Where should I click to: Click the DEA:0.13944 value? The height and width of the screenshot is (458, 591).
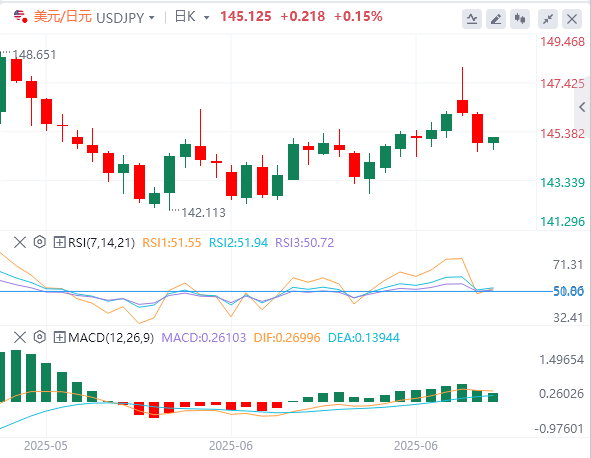(x=364, y=338)
